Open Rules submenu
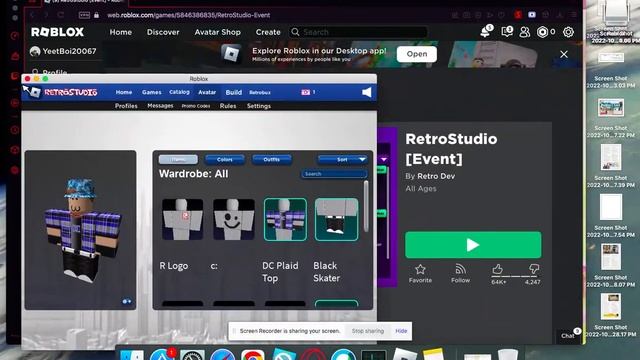The image size is (640, 360). point(228,106)
